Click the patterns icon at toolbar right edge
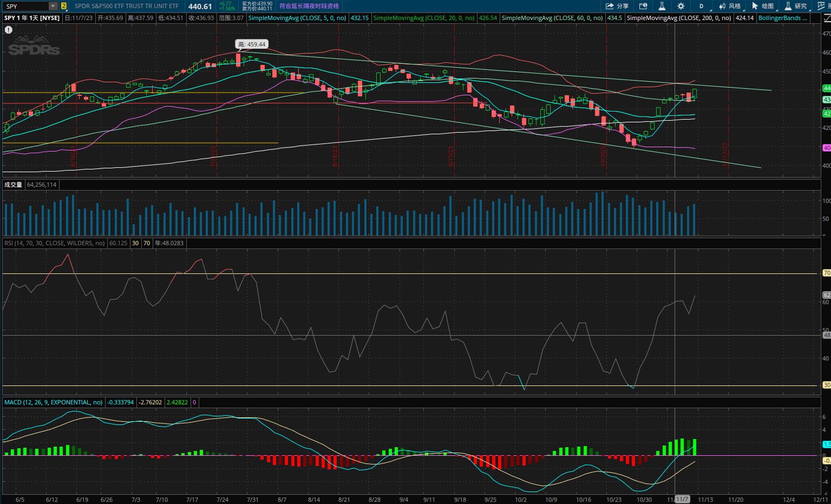The image size is (831, 504). coord(822,6)
